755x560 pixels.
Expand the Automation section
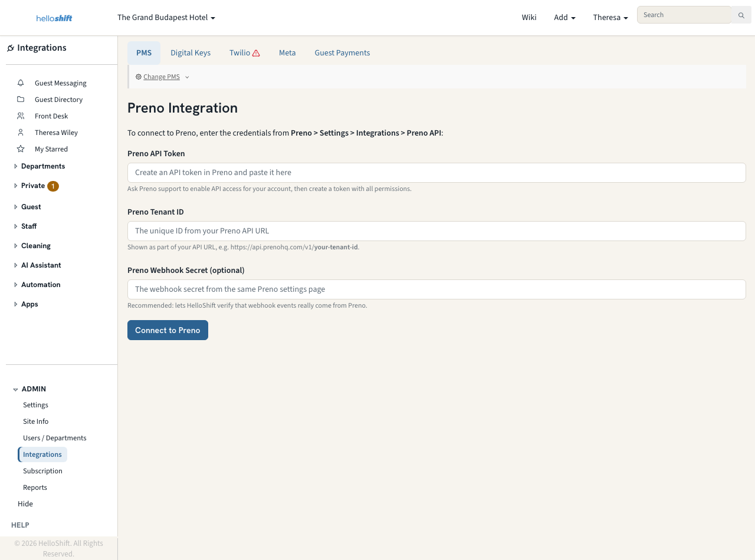tap(16, 285)
